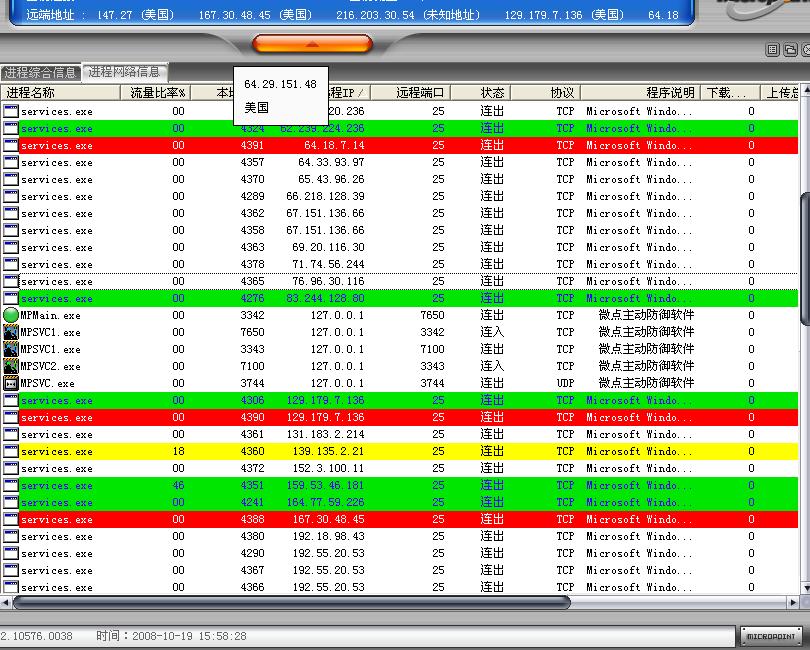Click the services.exe icon on the port 4372 row
This screenshot has width=810, height=650.
pos(10,468)
